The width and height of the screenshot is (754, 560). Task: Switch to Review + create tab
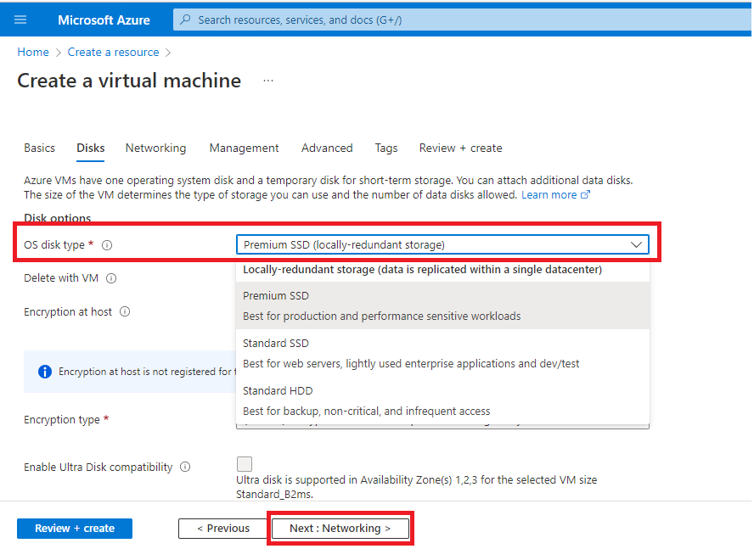point(461,148)
